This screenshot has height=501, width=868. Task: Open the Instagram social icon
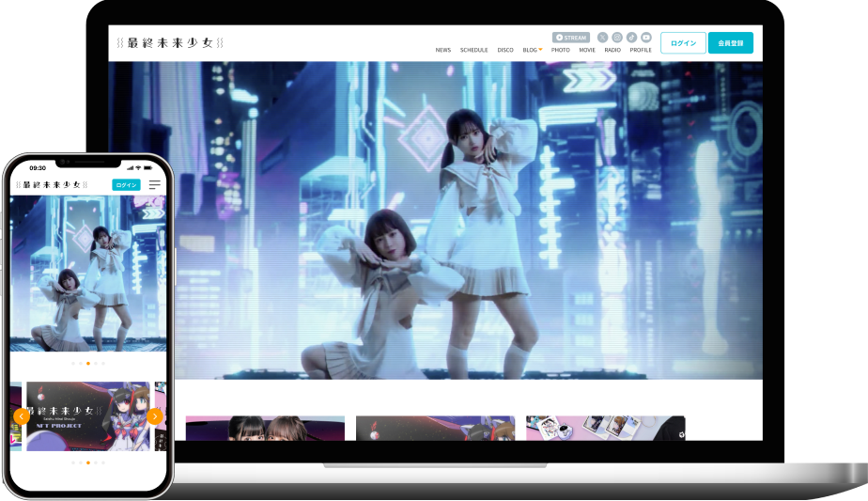pos(617,38)
